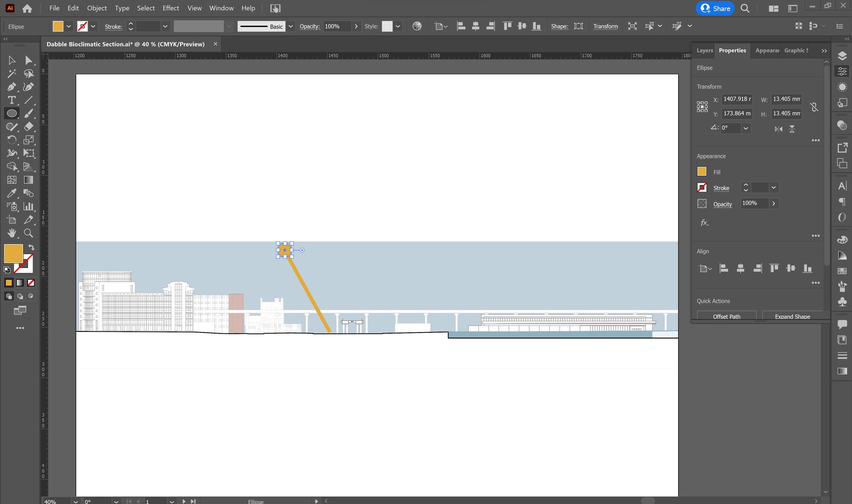The height and width of the screenshot is (504, 852).
Task: Expand stroke weight dropdown in control bar
Action: tap(165, 26)
